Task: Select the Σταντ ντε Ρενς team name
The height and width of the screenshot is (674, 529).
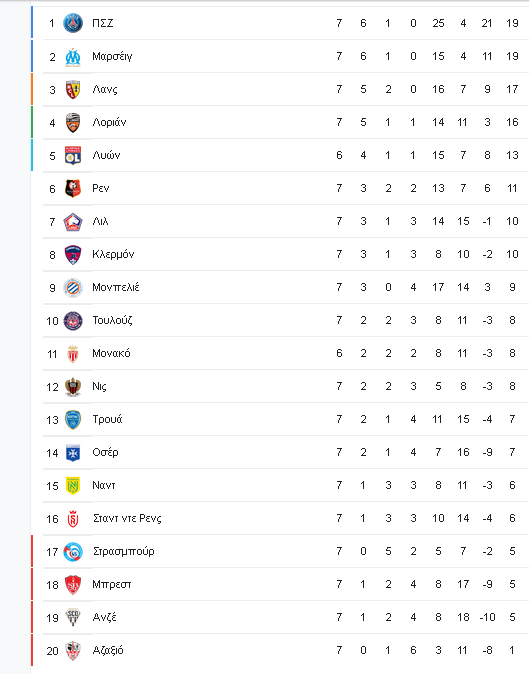Action: coord(127,518)
